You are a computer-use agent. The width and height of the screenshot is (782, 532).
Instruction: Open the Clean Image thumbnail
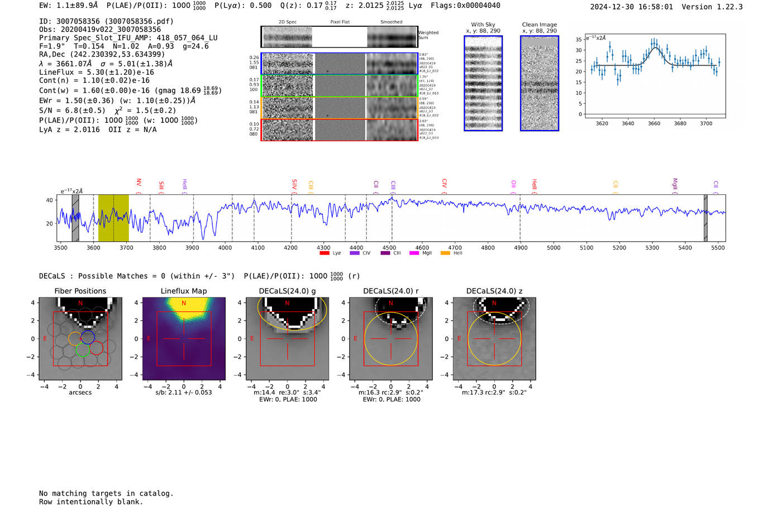point(540,84)
